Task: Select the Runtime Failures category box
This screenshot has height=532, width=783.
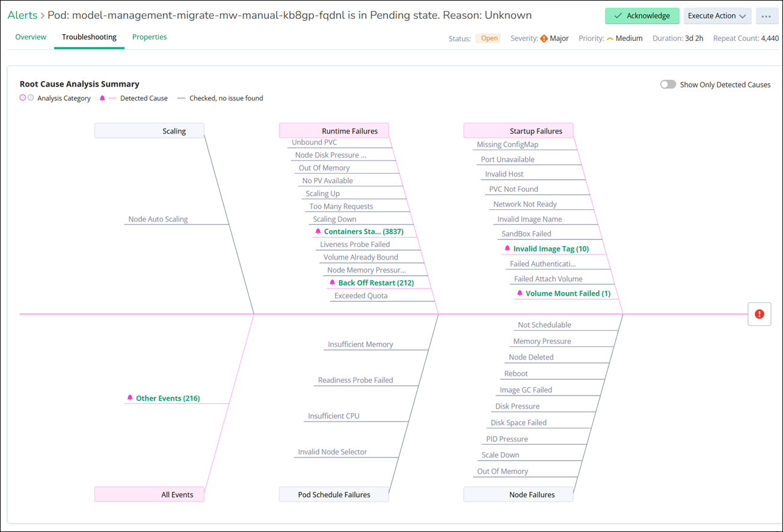Action: pos(334,131)
